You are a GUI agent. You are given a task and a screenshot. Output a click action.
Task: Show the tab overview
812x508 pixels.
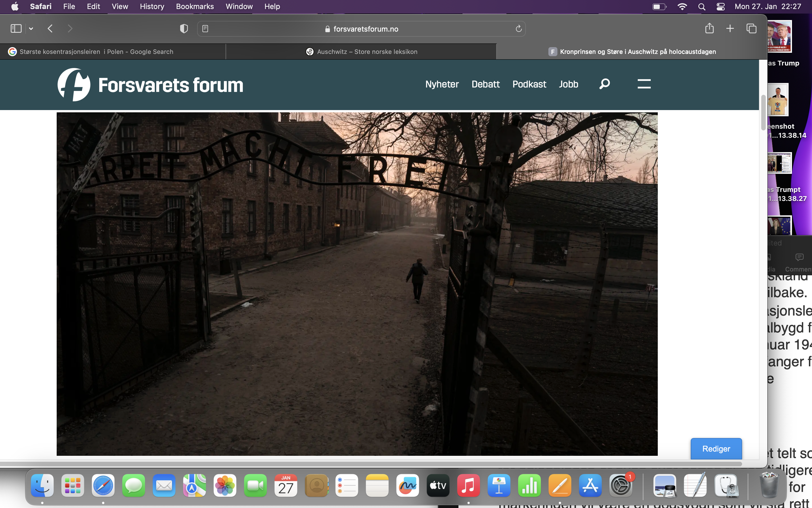tap(751, 29)
